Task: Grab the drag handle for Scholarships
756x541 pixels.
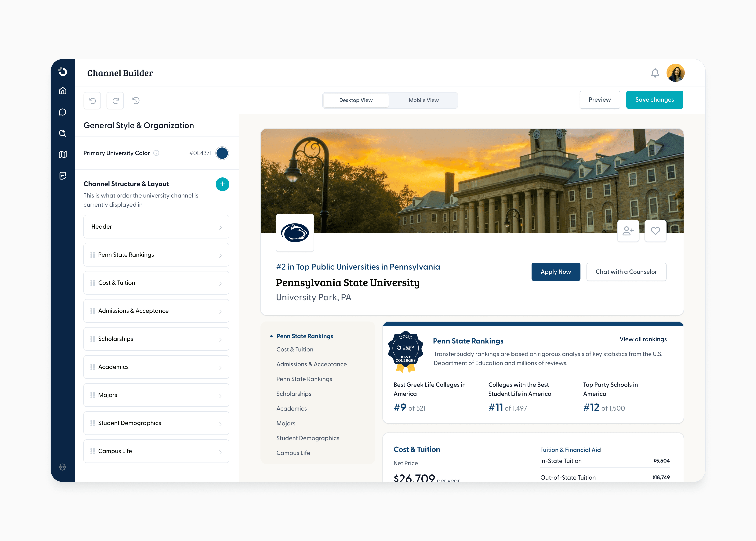Action: pyautogui.click(x=93, y=339)
